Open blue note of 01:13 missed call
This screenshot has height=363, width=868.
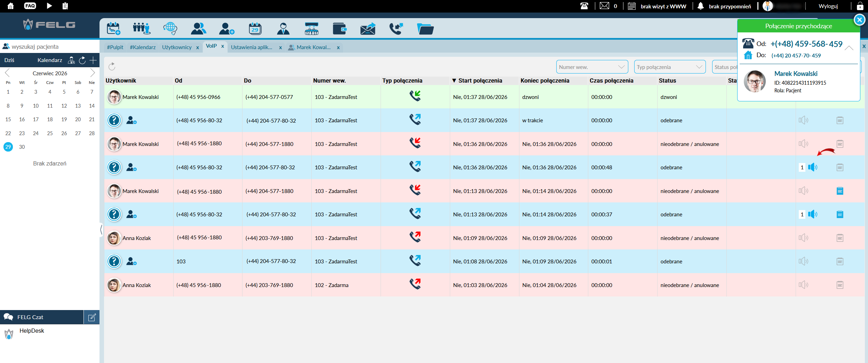coord(840,191)
